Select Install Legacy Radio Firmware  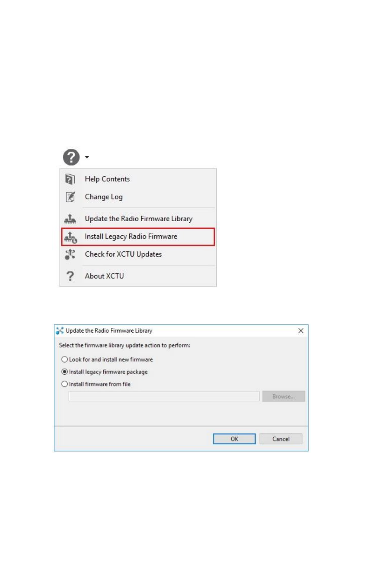tap(138, 237)
